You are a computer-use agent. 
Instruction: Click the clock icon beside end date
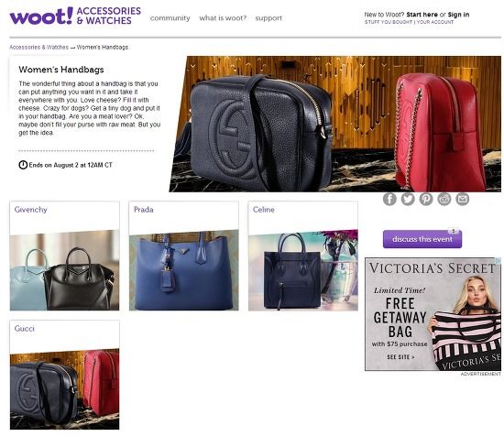click(x=23, y=165)
